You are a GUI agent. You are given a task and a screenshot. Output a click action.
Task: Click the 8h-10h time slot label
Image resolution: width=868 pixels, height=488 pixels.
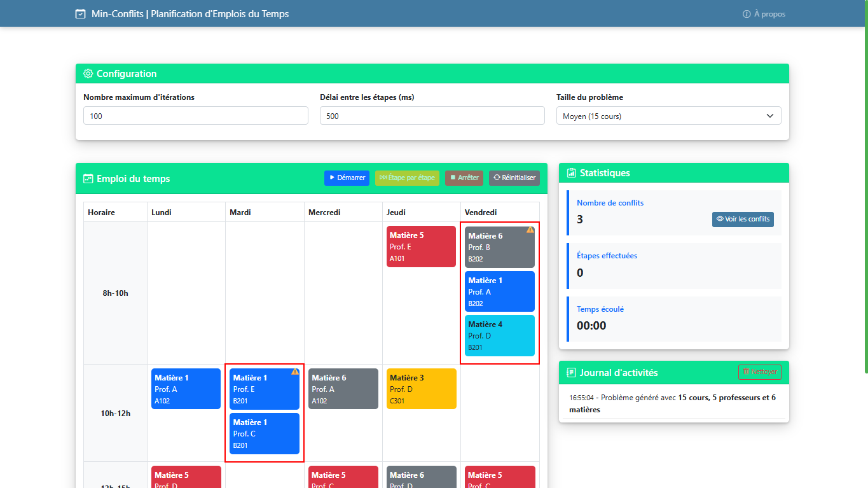click(x=116, y=293)
